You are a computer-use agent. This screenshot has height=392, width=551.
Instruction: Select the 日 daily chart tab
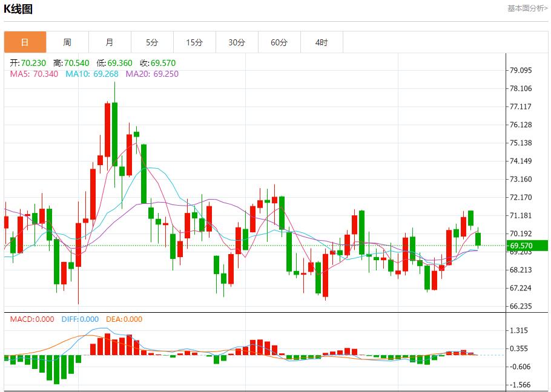tap(25, 42)
